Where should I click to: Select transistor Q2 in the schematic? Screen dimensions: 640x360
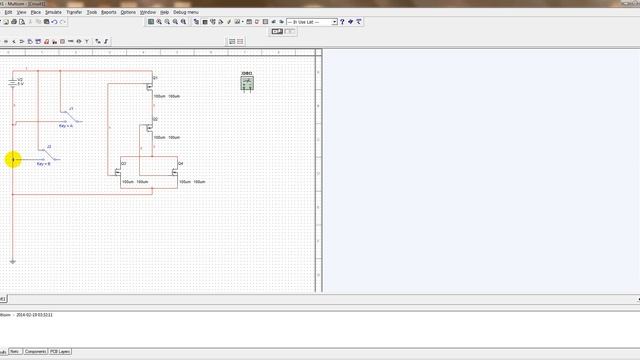pyautogui.click(x=150, y=128)
